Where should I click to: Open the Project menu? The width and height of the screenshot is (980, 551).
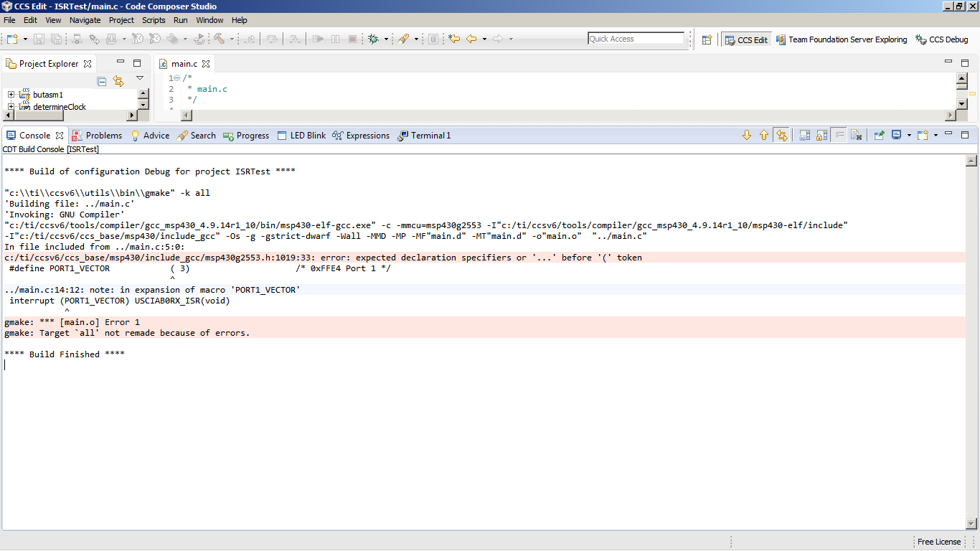[121, 20]
